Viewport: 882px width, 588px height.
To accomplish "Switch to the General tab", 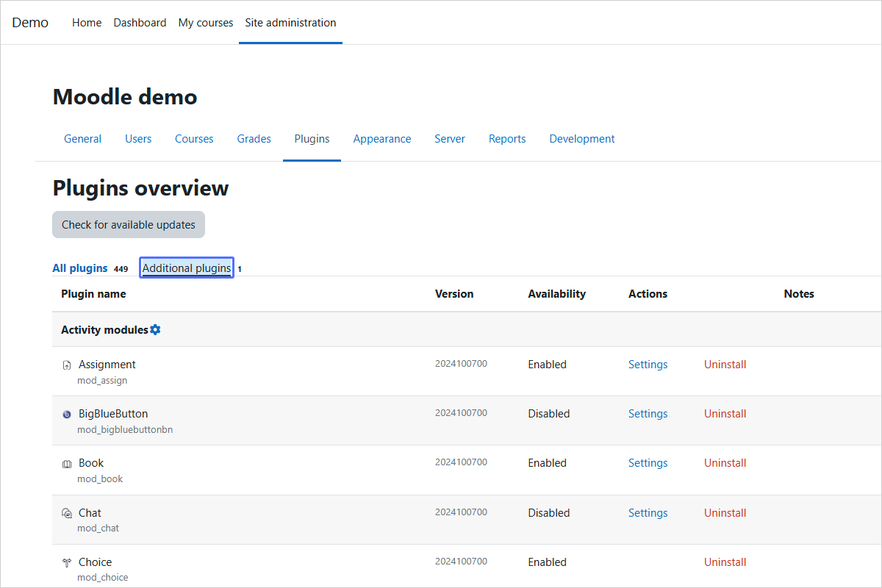I will coord(82,139).
